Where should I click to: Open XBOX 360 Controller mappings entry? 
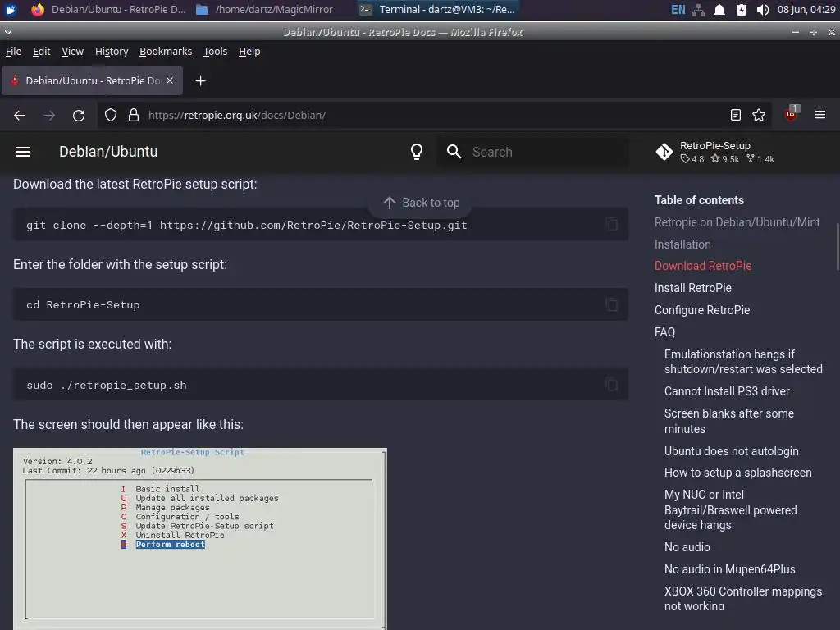click(x=743, y=598)
